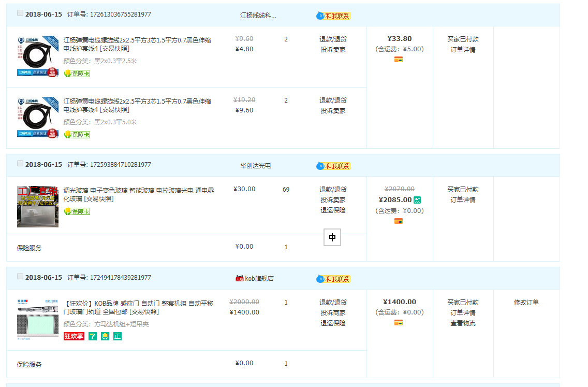Screen dimensions: 588x387
Task: Click the green 7-day return badge
Action: point(93,336)
